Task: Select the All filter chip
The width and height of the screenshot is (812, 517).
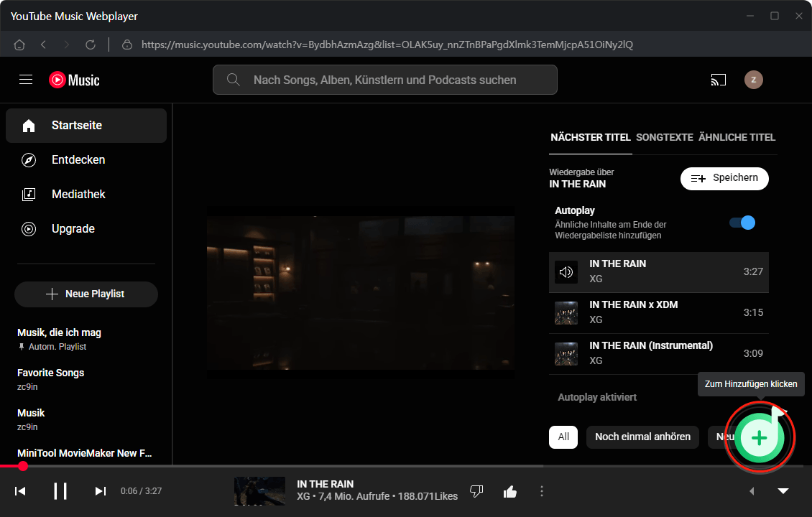Action: pyautogui.click(x=563, y=437)
